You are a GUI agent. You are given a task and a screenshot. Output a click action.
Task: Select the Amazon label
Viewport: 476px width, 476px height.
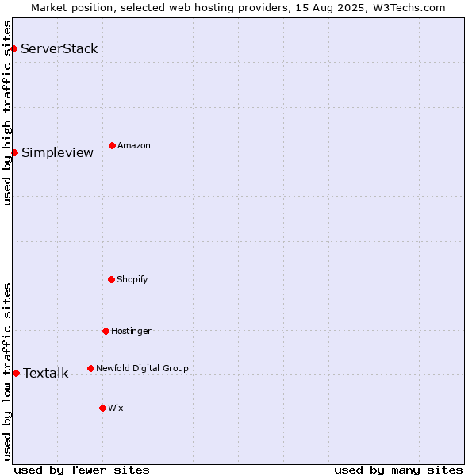pos(134,145)
